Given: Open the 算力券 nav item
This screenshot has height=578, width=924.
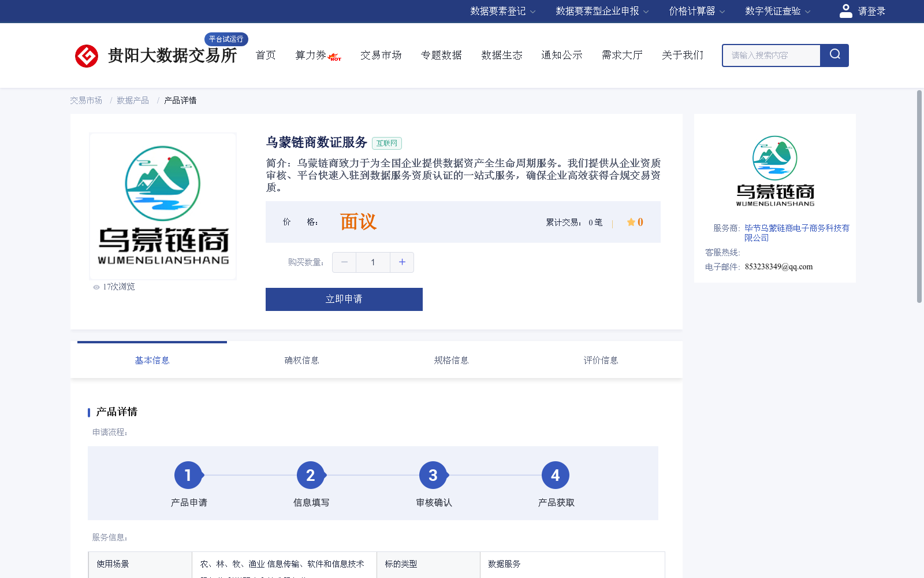Looking at the screenshot, I should point(311,55).
